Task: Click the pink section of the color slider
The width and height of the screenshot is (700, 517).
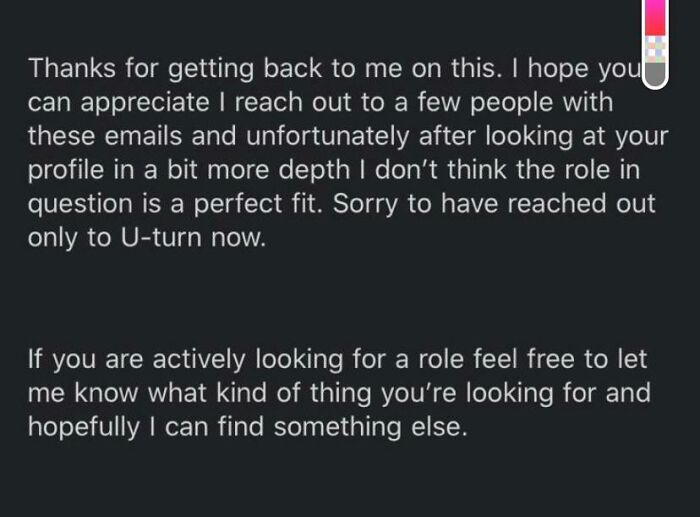Action: click(x=654, y=10)
